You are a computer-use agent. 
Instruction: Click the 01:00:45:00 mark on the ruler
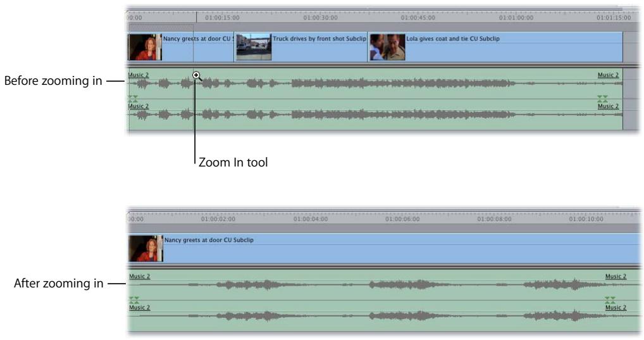pos(418,18)
